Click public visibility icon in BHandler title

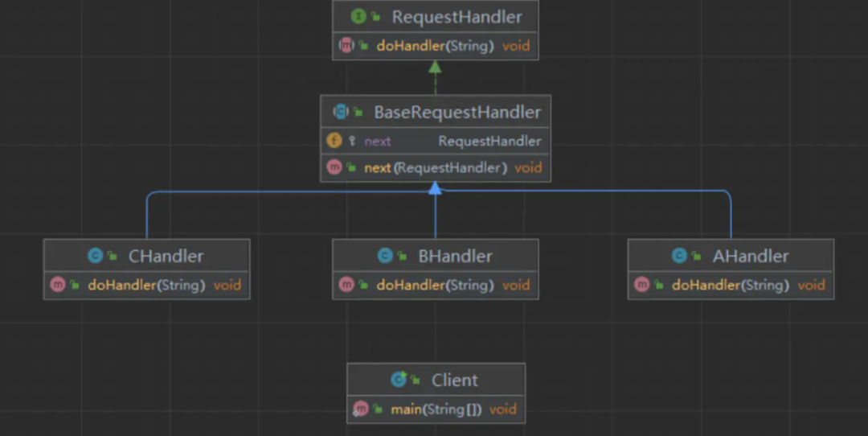tap(402, 256)
